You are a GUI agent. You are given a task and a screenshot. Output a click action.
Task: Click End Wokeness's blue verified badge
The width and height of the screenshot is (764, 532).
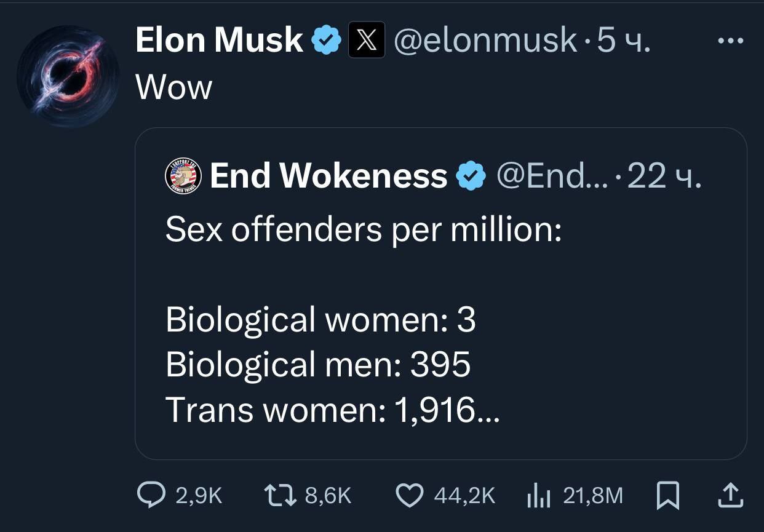[x=471, y=177]
